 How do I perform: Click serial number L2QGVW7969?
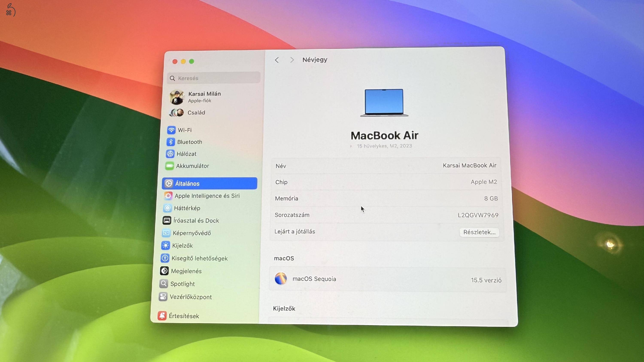coord(478,215)
